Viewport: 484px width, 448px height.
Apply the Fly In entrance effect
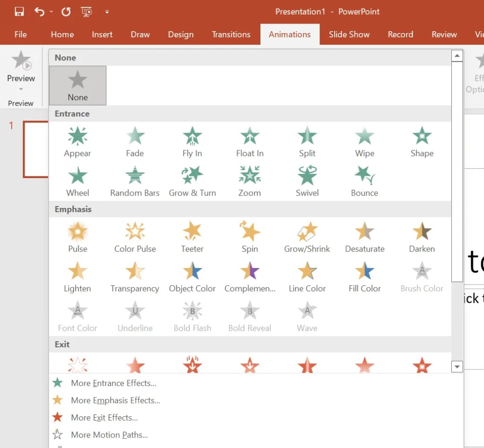coord(192,141)
